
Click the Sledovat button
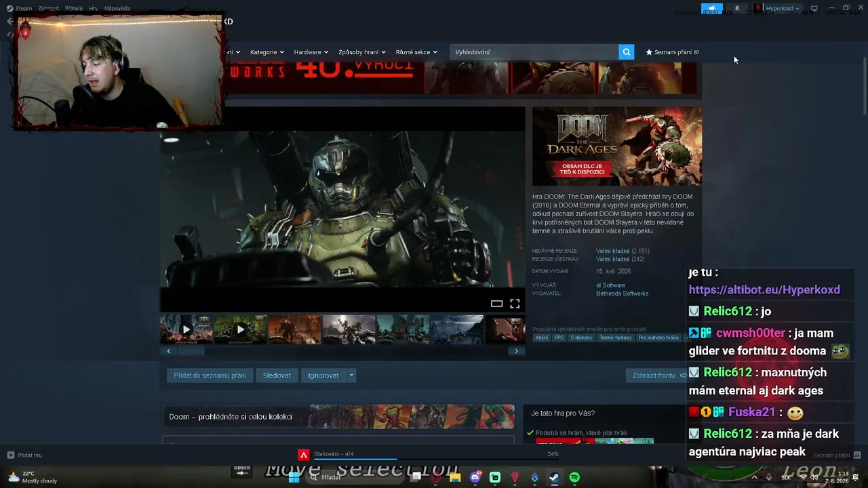coord(277,375)
